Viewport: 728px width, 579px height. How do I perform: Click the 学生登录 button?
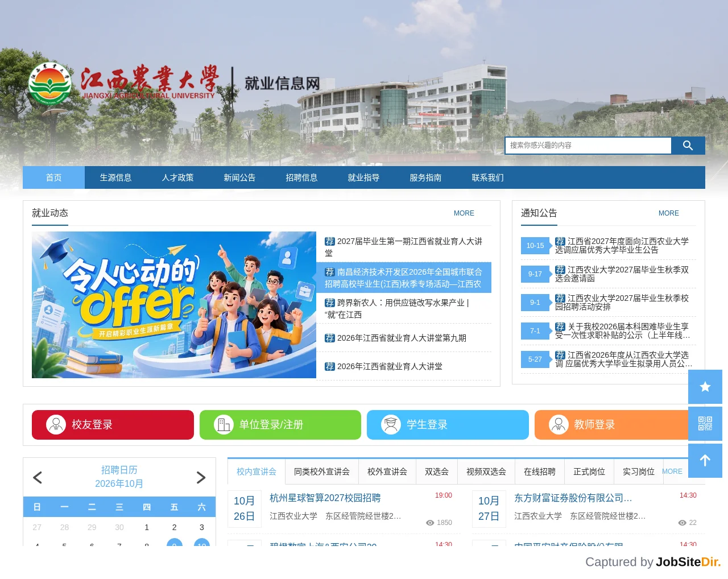click(448, 425)
